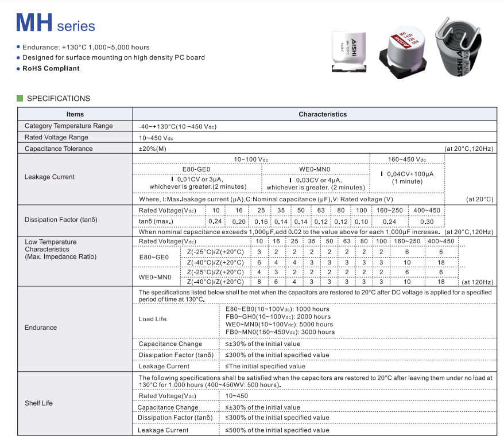Click the Items column header
The image size is (504, 440).
click(x=75, y=114)
